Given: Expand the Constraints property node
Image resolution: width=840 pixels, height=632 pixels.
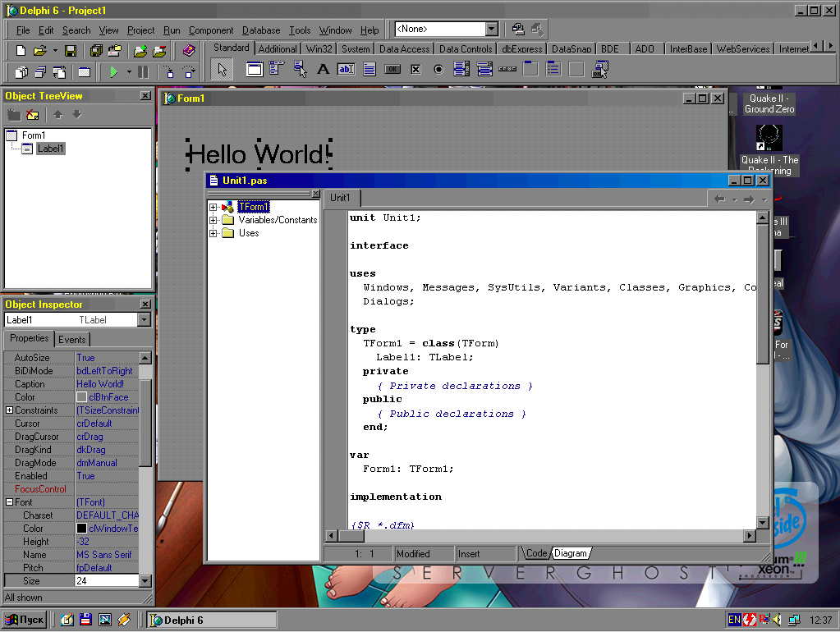Looking at the screenshot, I should pyautogui.click(x=9, y=410).
